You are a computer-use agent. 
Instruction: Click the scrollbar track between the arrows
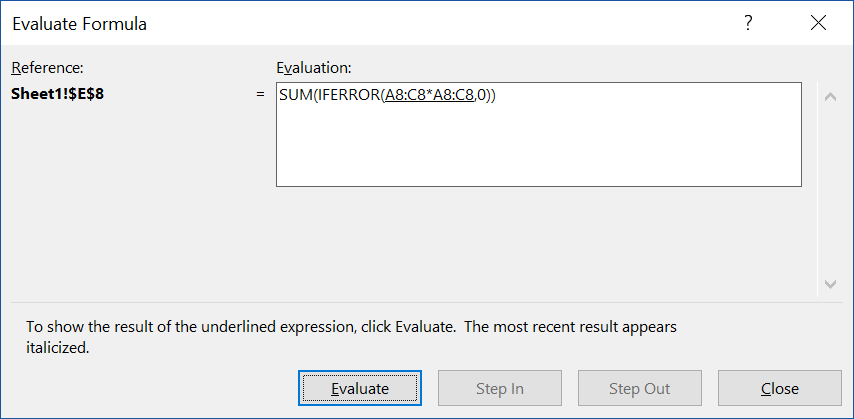pyautogui.click(x=828, y=190)
